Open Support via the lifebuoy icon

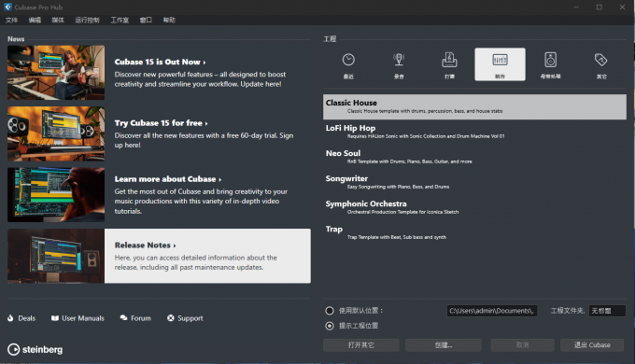tap(171, 318)
